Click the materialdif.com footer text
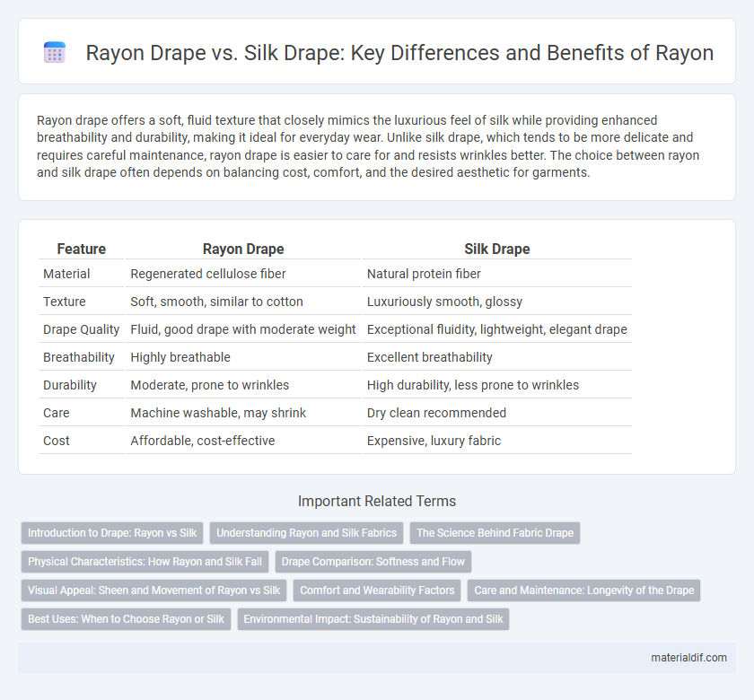 688,658
